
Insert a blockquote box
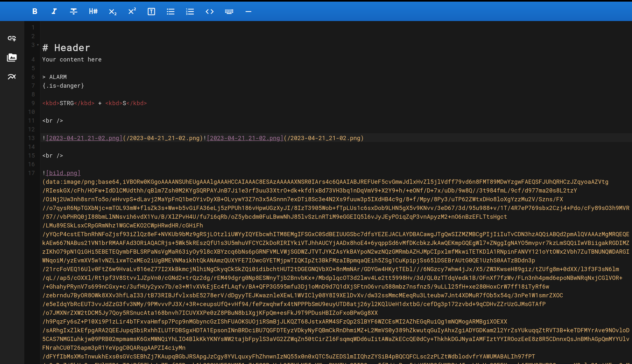[x=151, y=12]
